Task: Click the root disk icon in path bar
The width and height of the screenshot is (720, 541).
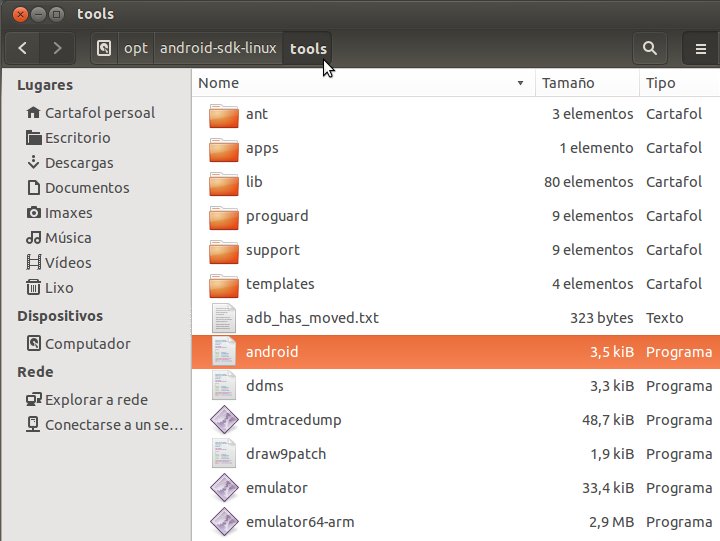Action: 104,48
